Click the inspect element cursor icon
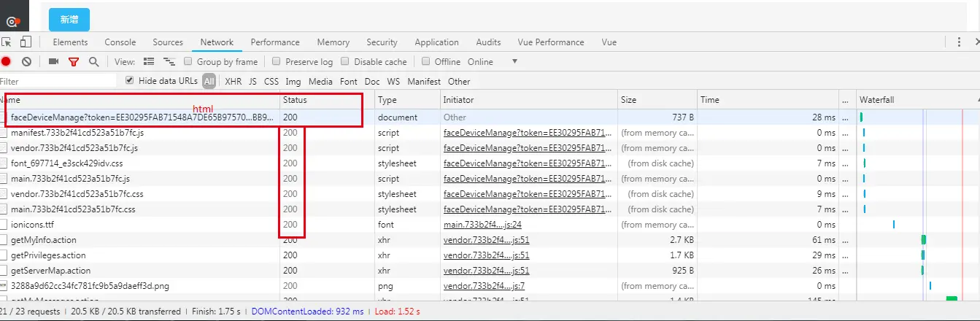This screenshot has width=980, height=321. point(7,42)
